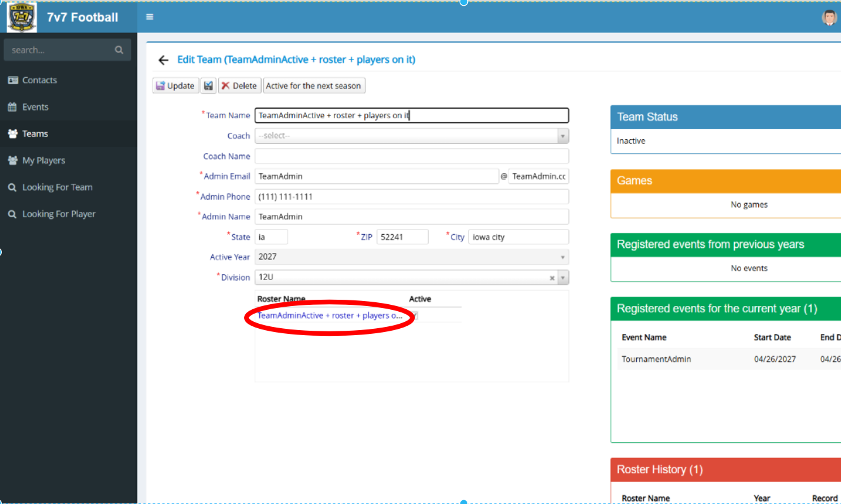841x504 pixels.
Task: Click the Update button
Action: click(175, 86)
